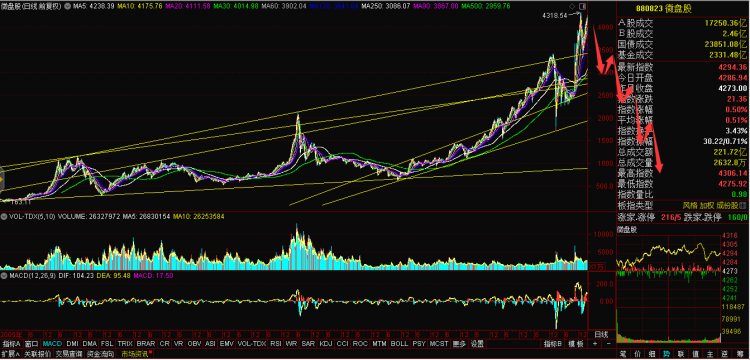This screenshot has height=360, width=750.
Task: Select the 势 trend view button
Action: coord(666,354)
